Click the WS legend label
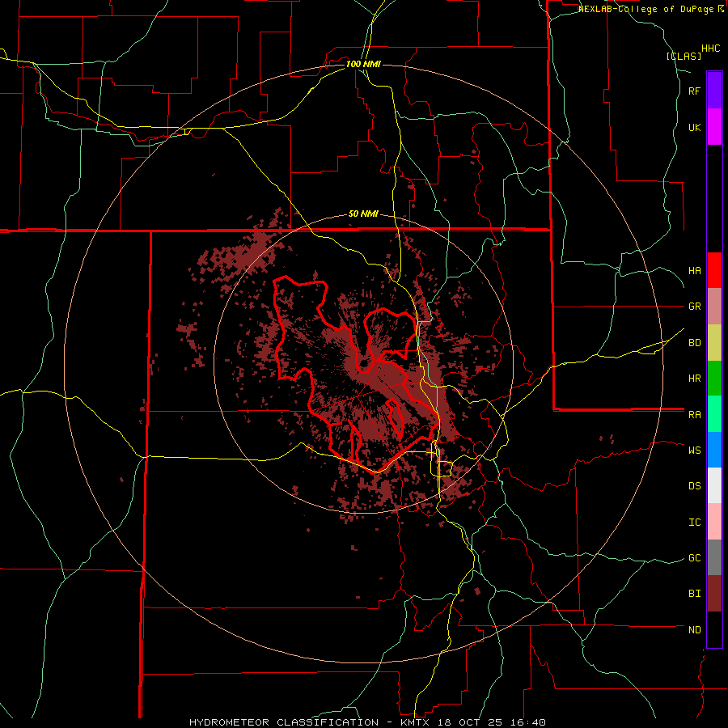The image size is (728, 728). 694,450
